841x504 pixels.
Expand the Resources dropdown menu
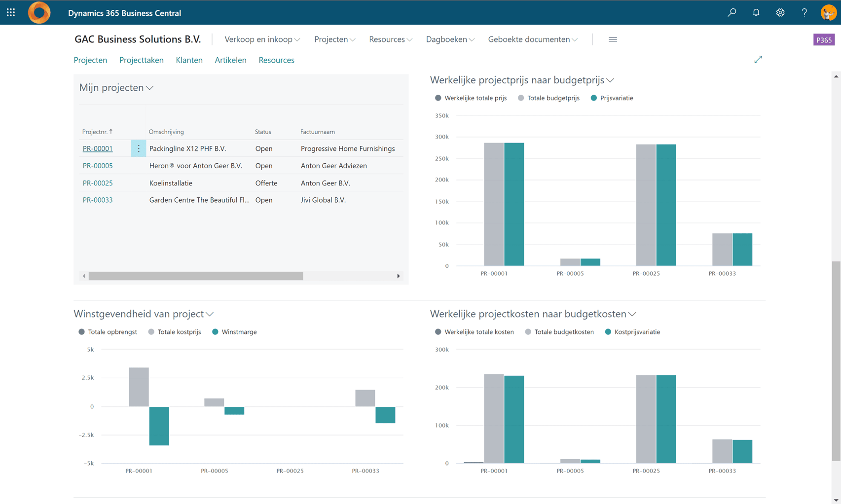(390, 39)
